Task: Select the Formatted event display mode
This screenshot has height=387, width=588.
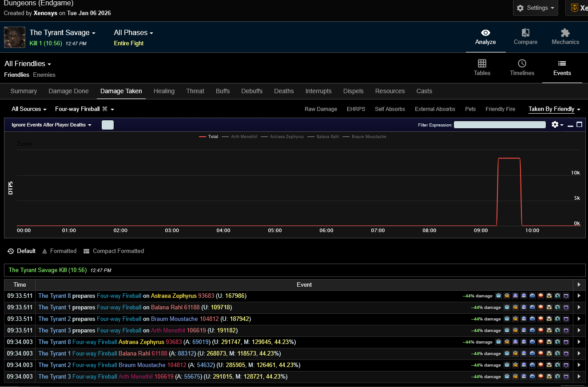Action: pyautogui.click(x=59, y=251)
